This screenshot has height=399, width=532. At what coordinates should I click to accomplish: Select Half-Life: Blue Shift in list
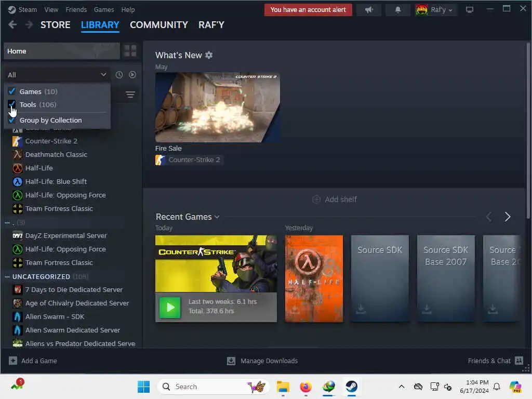pyautogui.click(x=56, y=181)
